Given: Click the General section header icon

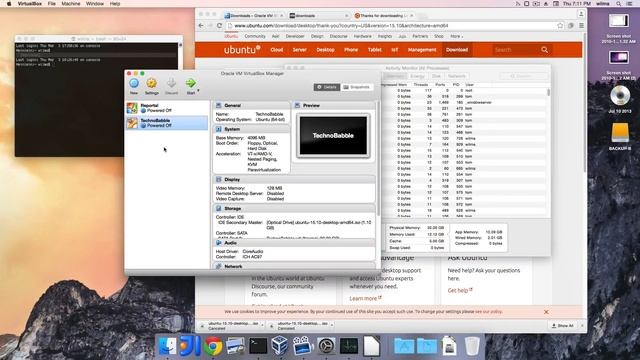Looking at the screenshot, I should click(x=218, y=105).
